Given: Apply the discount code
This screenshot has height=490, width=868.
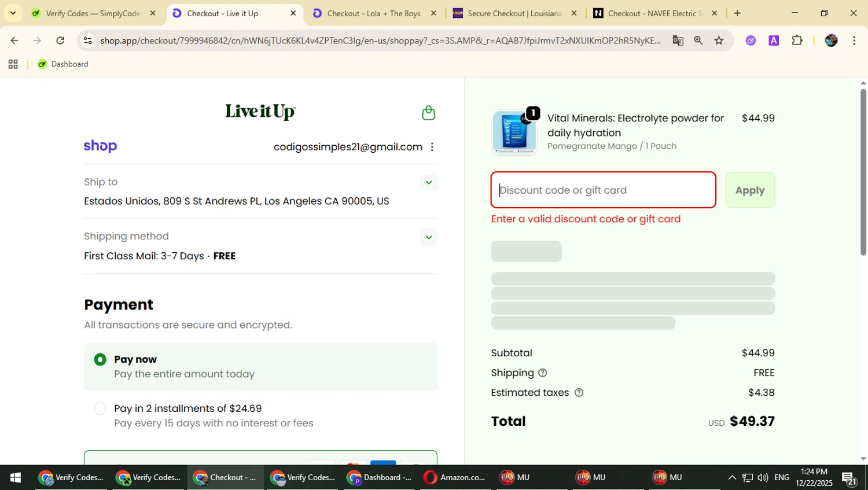Looking at the screenshot, I should (750, 190).
